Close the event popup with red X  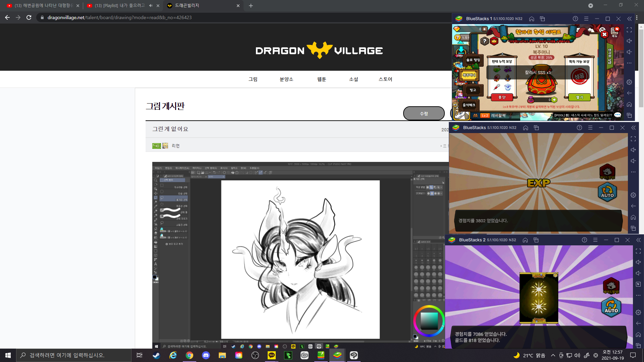(x=604, y=34)
